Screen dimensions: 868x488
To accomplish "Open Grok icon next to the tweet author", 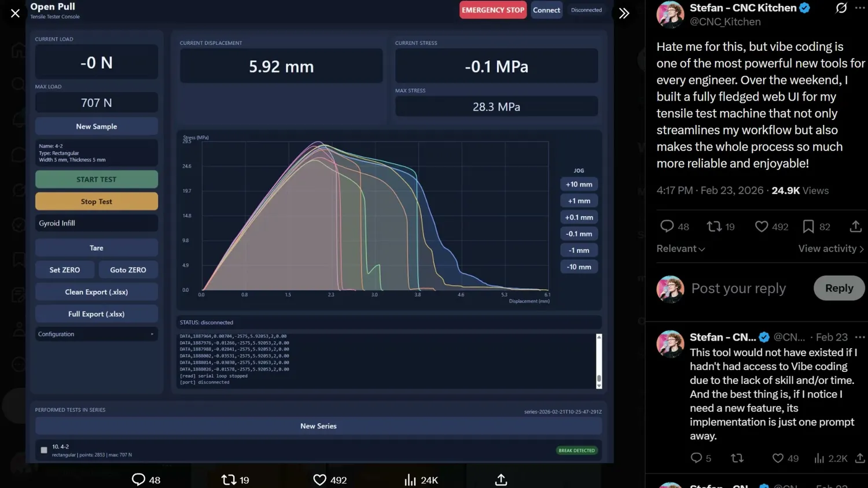I will pyautogui.click(x=841, y=8).
